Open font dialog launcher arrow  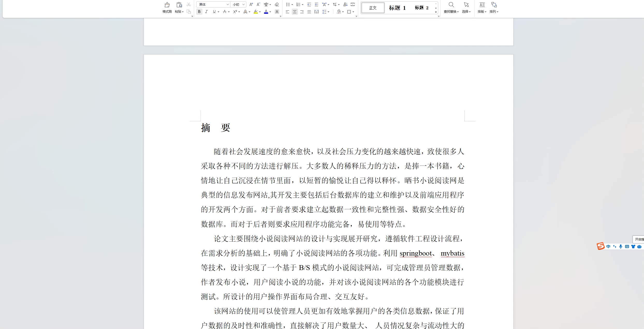tap(280, 16)
